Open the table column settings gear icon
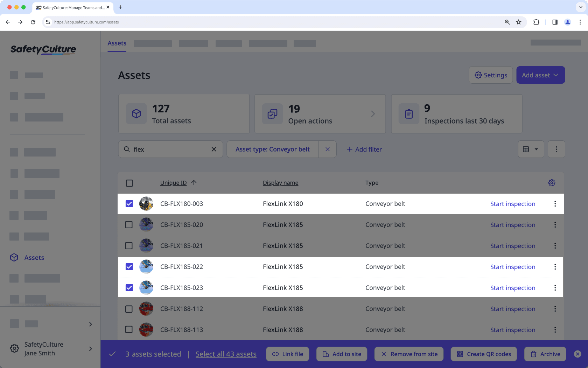 [552, 182]
